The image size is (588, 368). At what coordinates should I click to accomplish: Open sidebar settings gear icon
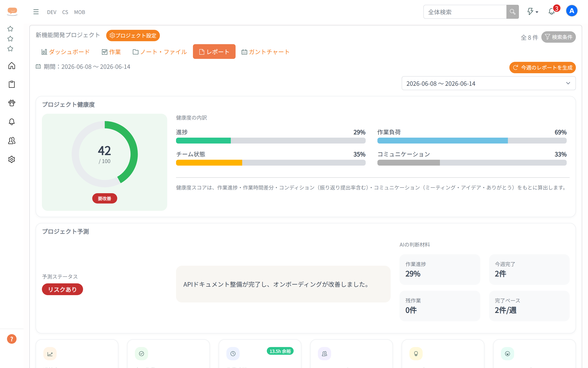(12, 159)
